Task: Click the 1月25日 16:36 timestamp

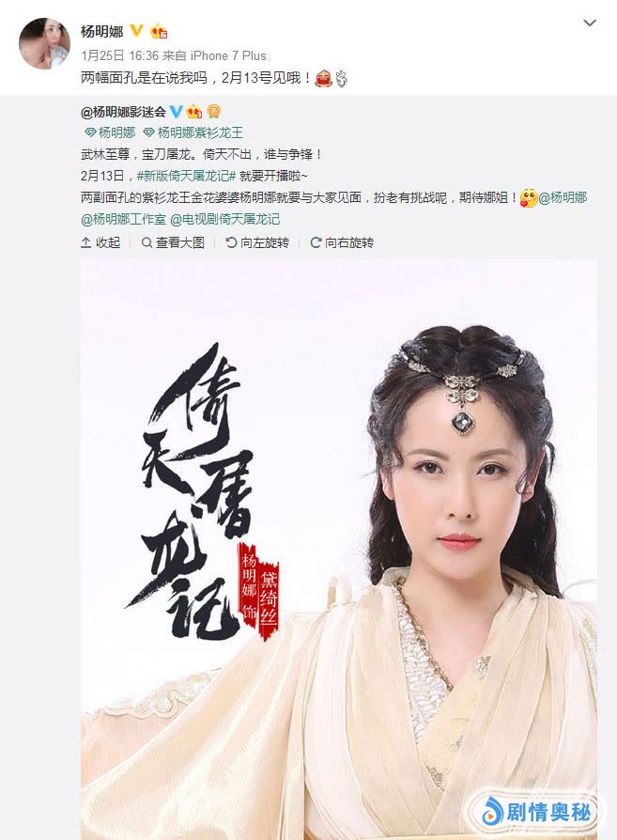Action: (x=120, y=55)
